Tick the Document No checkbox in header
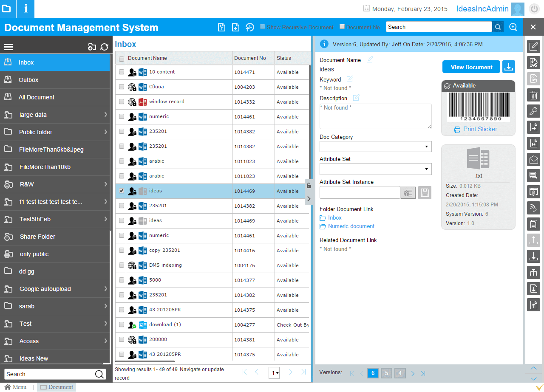The height and width of the screenshot is (392, 544). (342, 27)
